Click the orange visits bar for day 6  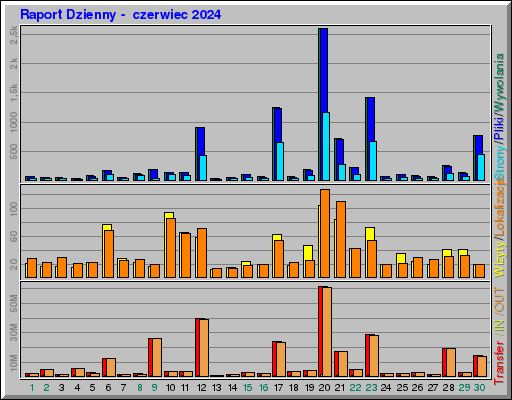point(109,254)
